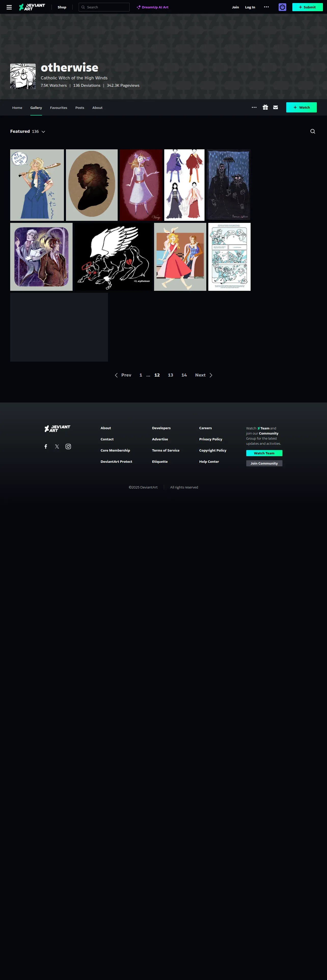This screenshot has height=980, width=327.
Task: Open the blonde girl with bat thumbnail
Action: click(37, 185)
